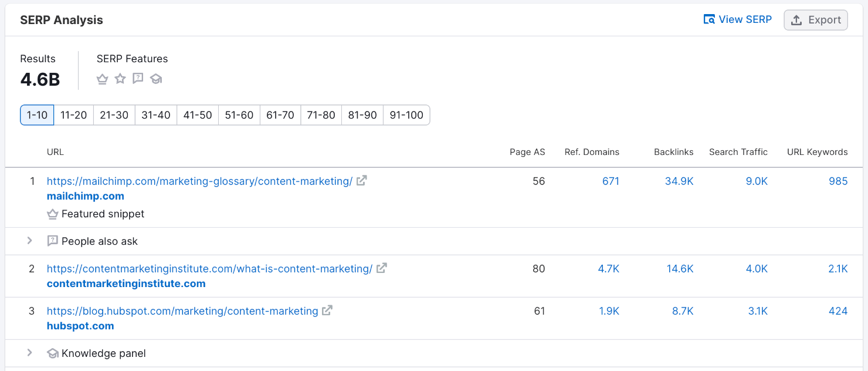The image size is (868, 371).
Task: Click the Search Traffic column header
Action: [738, 152]
